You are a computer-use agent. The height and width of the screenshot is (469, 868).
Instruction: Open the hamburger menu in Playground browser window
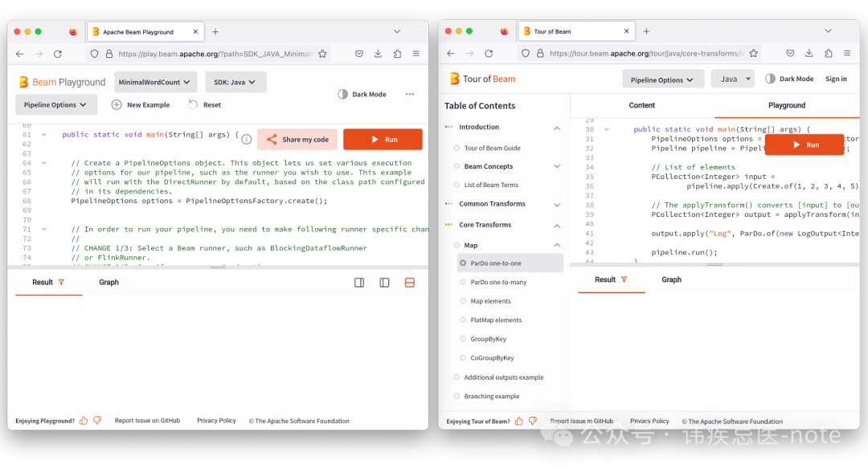tap(416, 54)
